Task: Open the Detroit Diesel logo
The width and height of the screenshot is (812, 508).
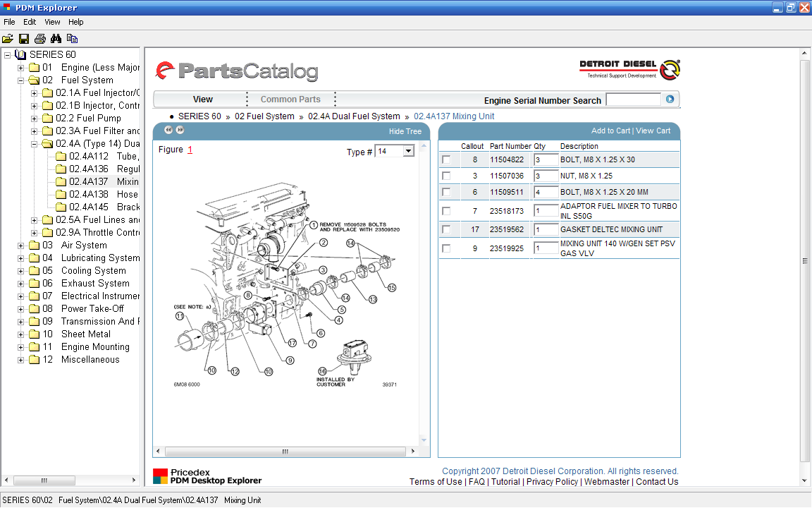Action: (x=629, y=70)
